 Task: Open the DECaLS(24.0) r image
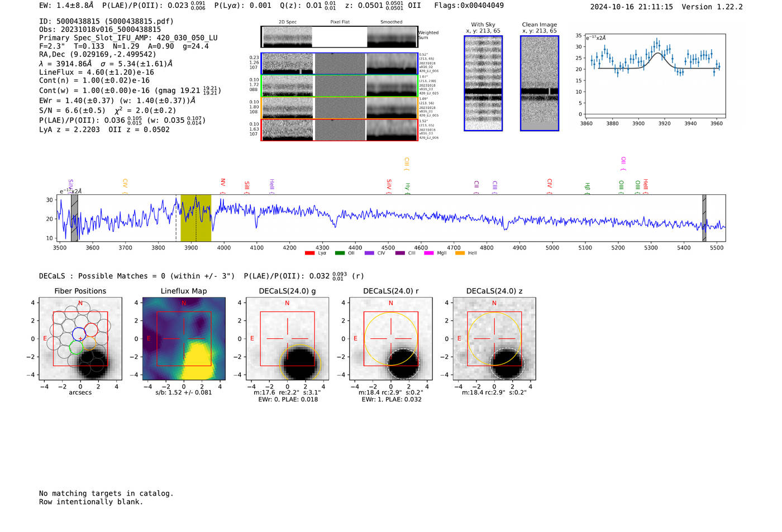pos(391,339)
